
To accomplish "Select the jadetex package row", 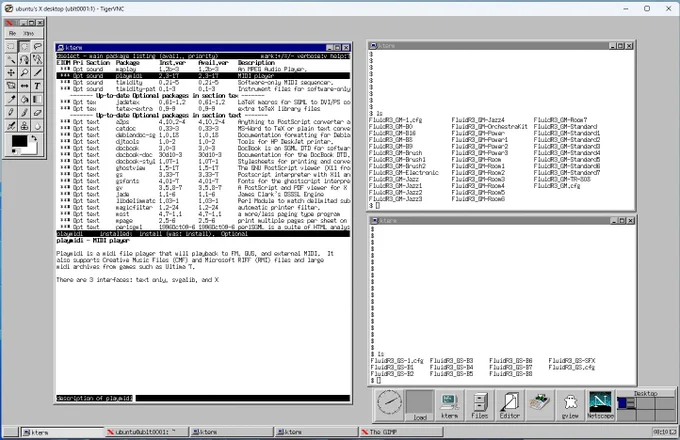I will [203, 102].
